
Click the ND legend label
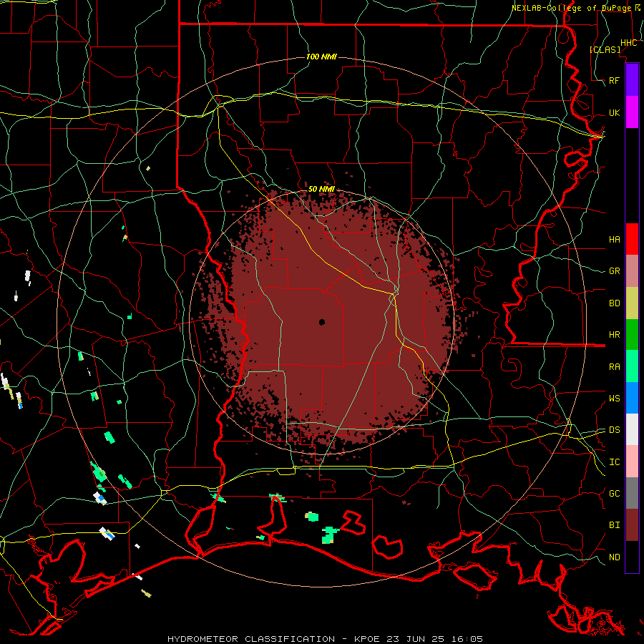coord(615,557)
